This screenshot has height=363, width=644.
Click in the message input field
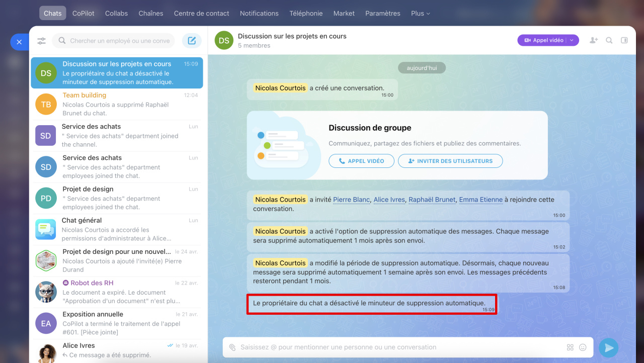click(x=400, y=347)
